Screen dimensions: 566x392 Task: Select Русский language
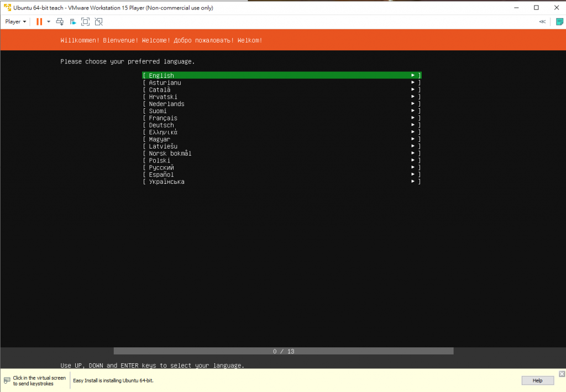click(x=281, y=167)
